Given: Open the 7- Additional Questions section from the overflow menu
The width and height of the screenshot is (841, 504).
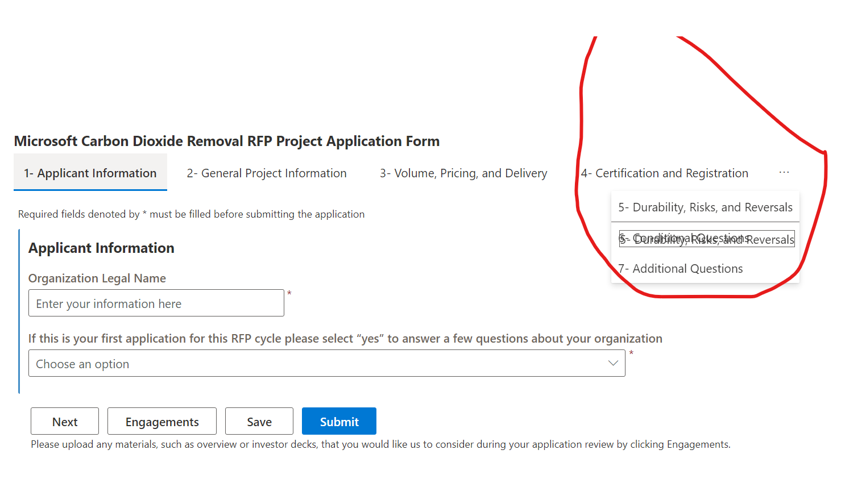Looking at the screenshot, I should click(x=680, y=268).
